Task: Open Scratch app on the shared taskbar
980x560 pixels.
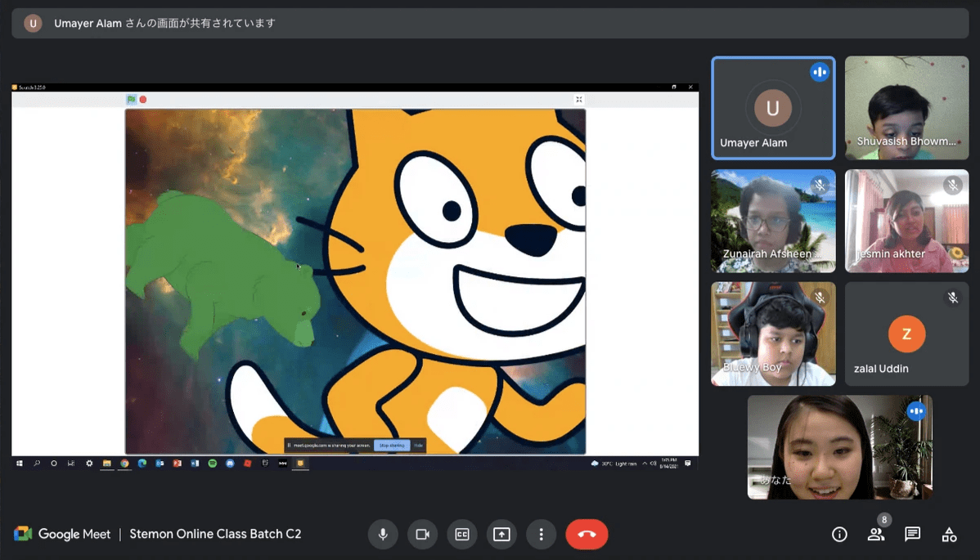Action: 300,464
